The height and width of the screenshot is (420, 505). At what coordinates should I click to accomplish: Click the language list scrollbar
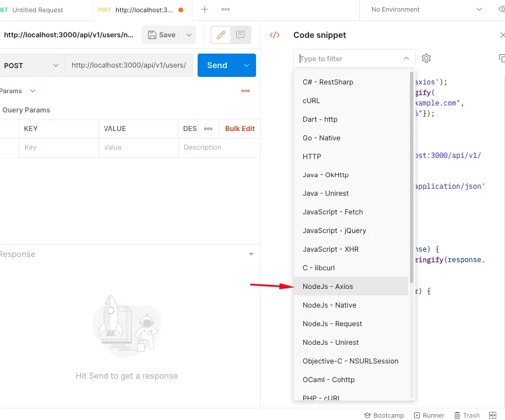point(412,175)
